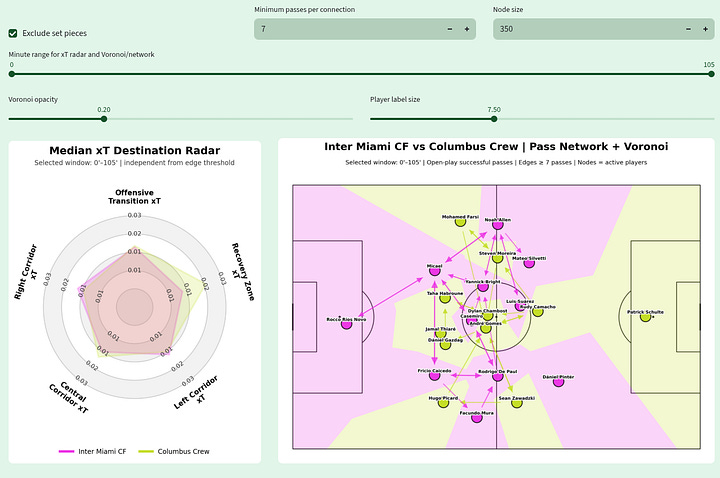Click the Recovery Zone xT radar axis label
This screenshot has height=478, width=720.
[242, 272]
